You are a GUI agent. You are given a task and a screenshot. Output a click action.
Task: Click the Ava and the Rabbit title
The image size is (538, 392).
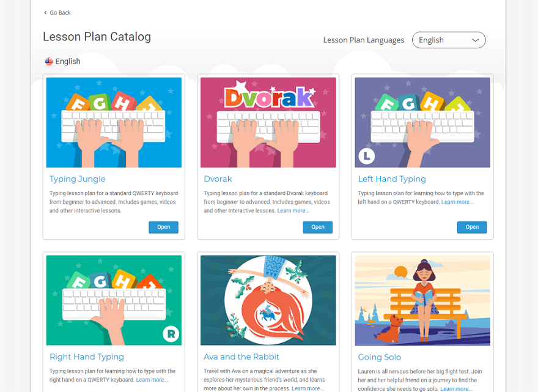pos(241,357)
